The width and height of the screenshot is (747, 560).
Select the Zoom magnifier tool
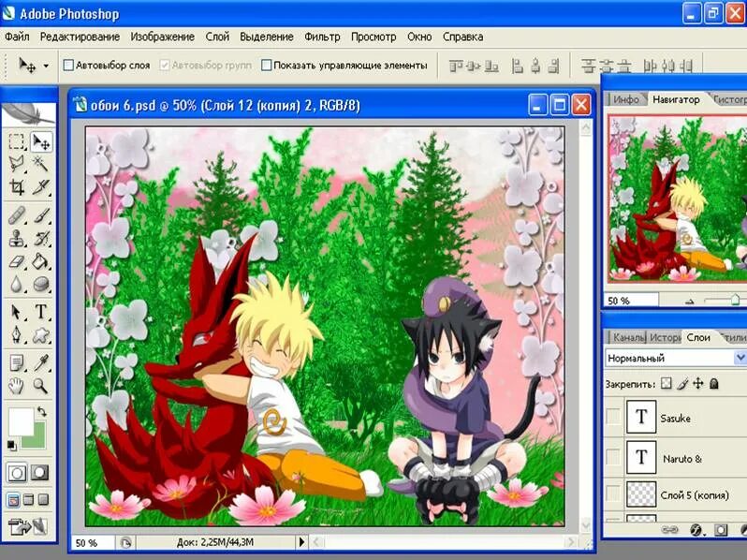(x=41, y=386)
